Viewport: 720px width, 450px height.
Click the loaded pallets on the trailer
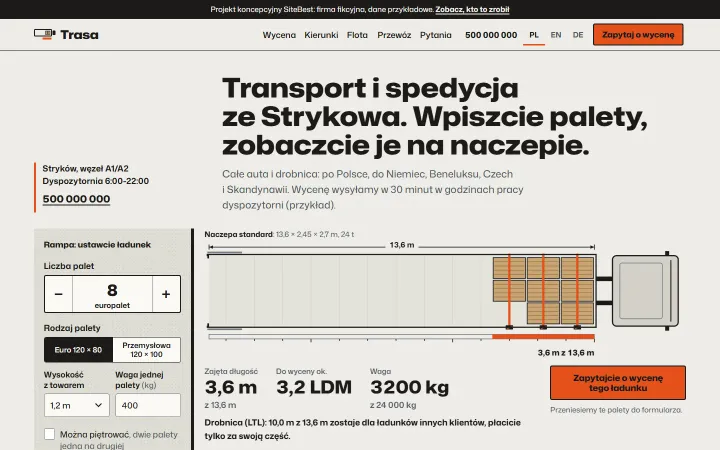[x=544, y=291]
